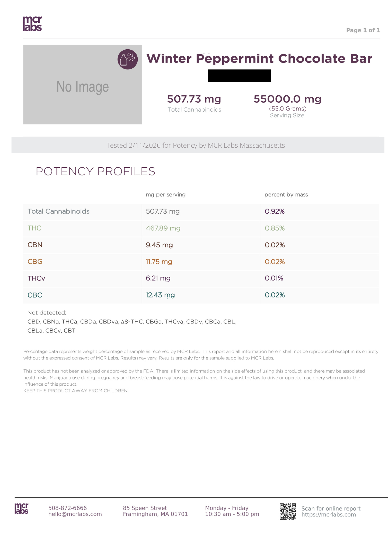Click the POTENCY PROFILES heading
This screenshot has height=539, width=392.
click(x=95, y=171)
